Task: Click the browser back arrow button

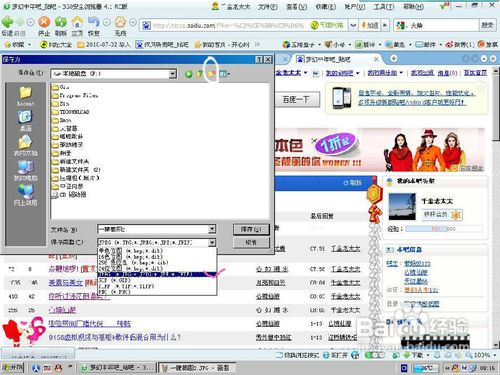Action: click(x=7, y=22)
